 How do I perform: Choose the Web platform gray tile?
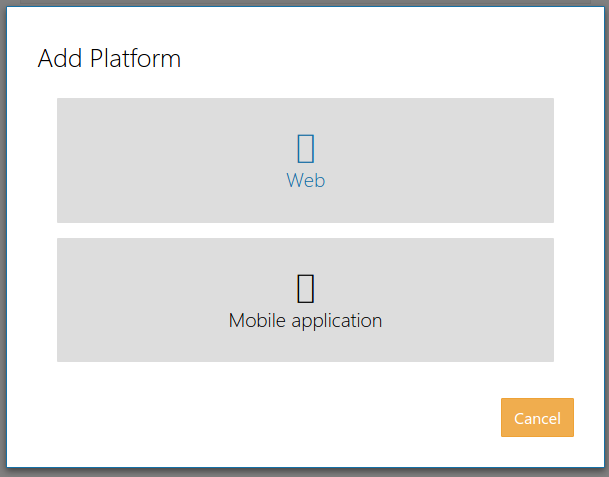click(305, 160)
